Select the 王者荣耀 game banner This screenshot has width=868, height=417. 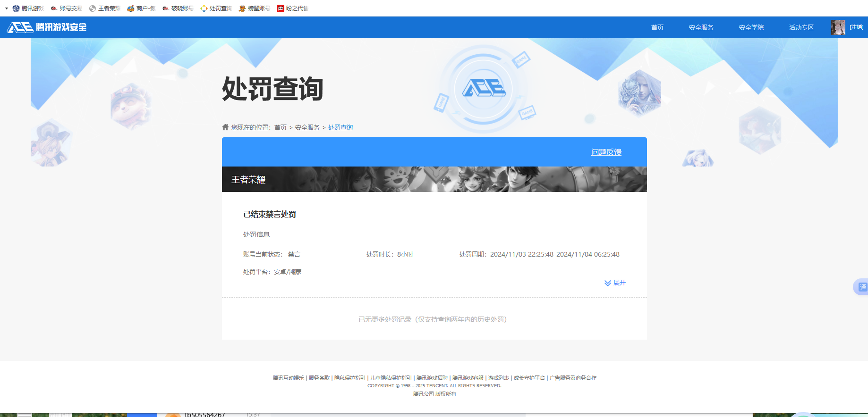tap(434, 179)
